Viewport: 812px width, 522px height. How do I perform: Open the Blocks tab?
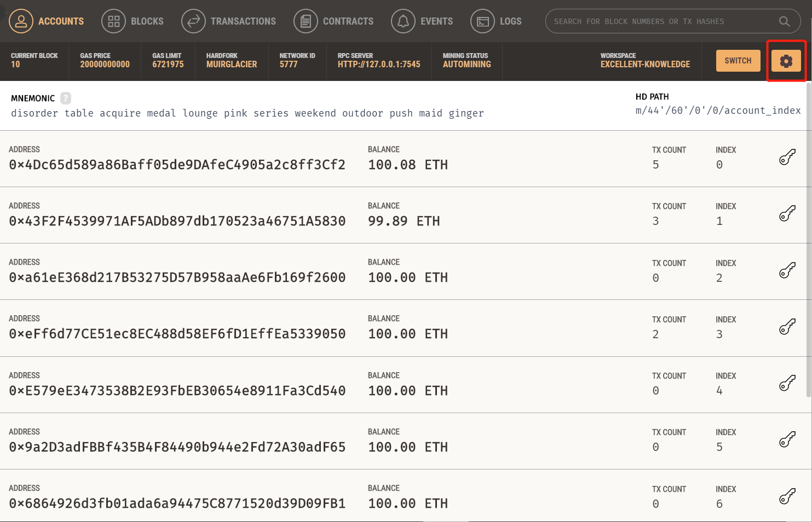tap(133, 21)
